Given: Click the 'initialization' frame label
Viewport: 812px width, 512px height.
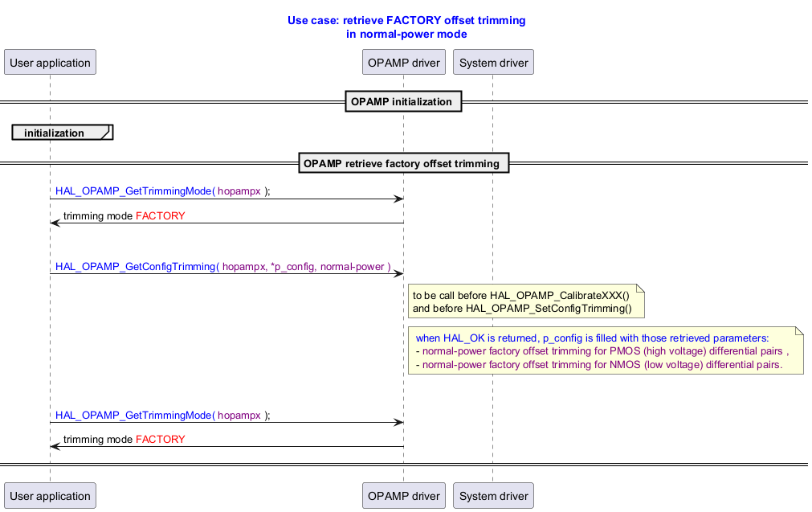Looking at the screenshot, I should click(55, 133).
